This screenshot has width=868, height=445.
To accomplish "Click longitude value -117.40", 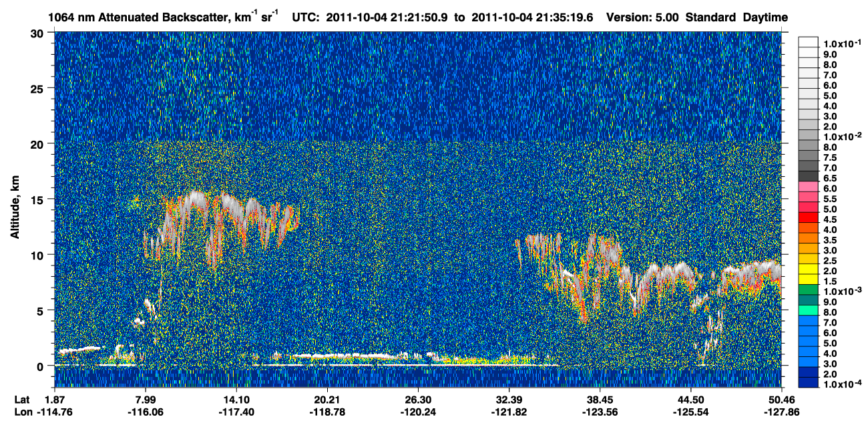I will pos(236,412).
